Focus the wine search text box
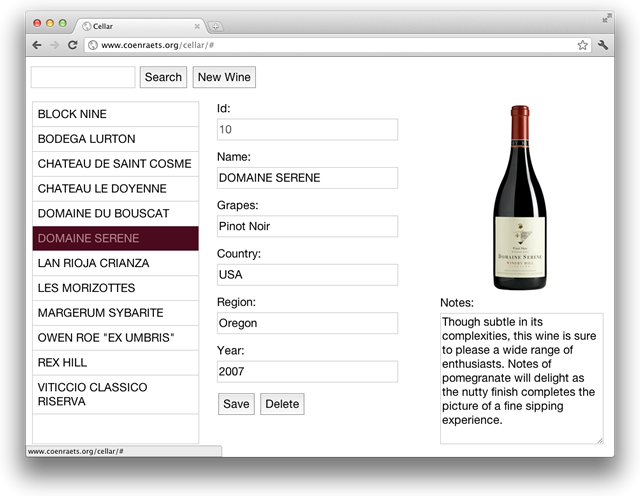Screen dimensions: 640x496 pyautogui.click(x=83, y=77)
